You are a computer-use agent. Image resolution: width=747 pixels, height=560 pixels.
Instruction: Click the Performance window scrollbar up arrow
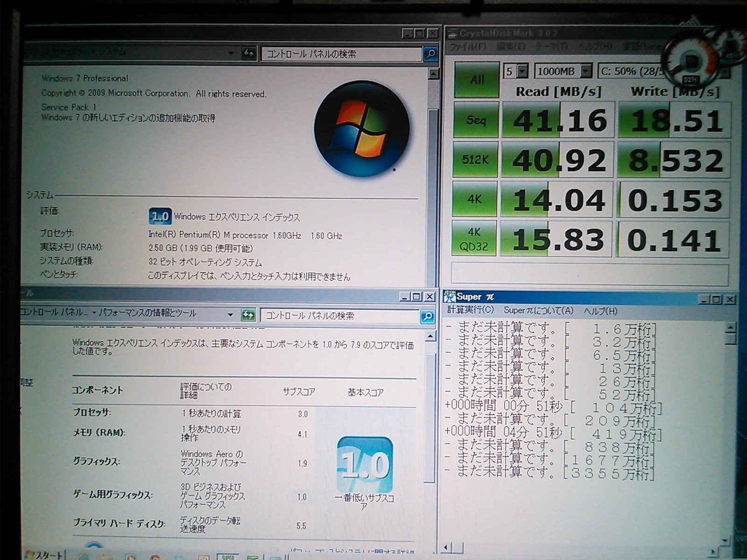(430, 336)
